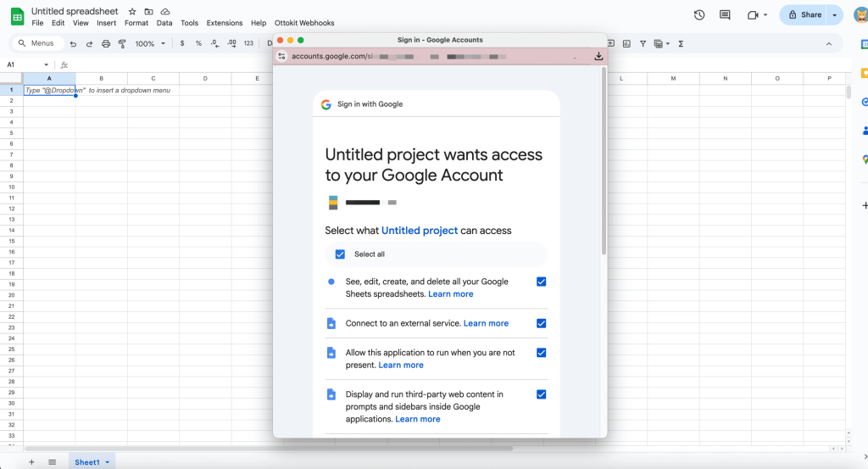The image size is (868, 469).
Task: Open the comments panel icon
Action: pos(725,14)
